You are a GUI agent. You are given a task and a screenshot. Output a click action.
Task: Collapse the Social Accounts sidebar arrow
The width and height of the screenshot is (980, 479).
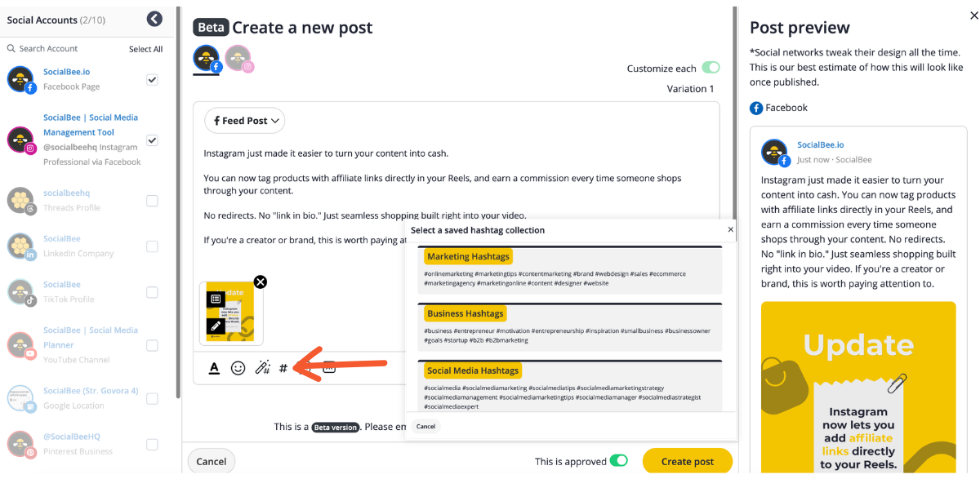[x=154, y=20]
